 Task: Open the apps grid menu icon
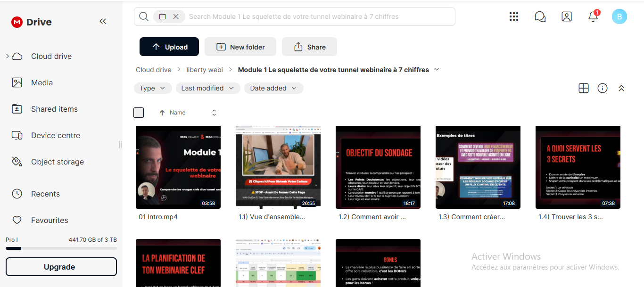click(514, 16)
